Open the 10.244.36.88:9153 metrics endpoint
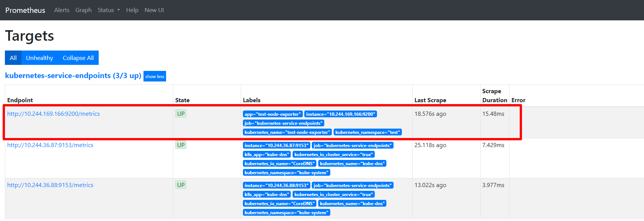 point(50,185)
